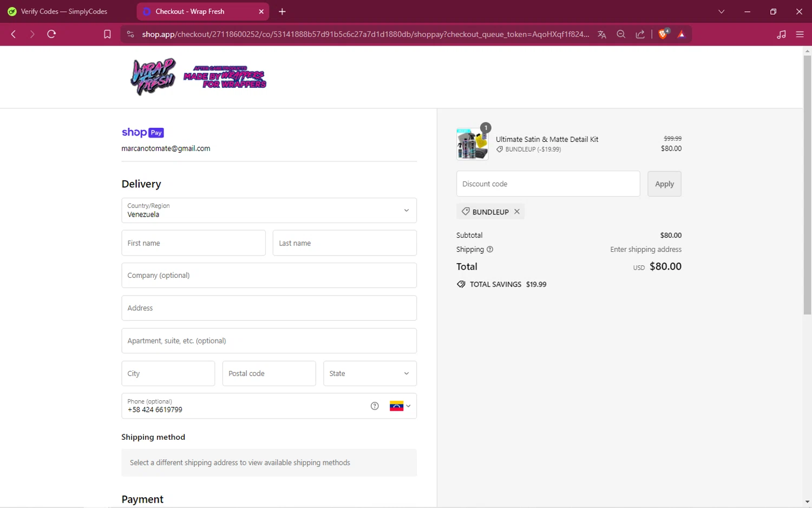The height and width of the screenshot is (508, 812).
Task: Click the phone help question mark icon
Action: pyautogui.click(x=375, y=406)
